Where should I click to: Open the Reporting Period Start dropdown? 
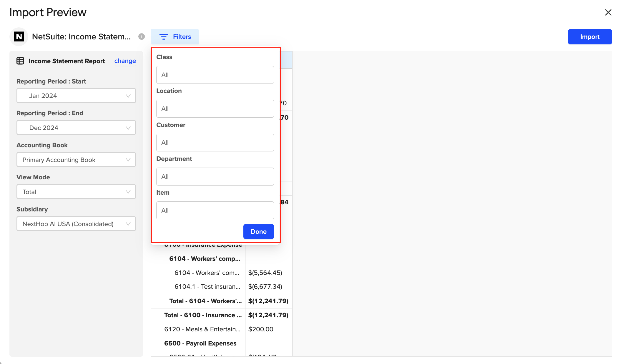coord(76,96)
